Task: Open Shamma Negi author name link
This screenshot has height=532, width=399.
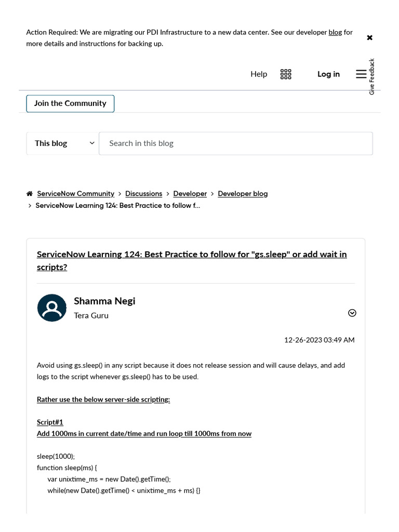Action: click(x=104, y=301)
